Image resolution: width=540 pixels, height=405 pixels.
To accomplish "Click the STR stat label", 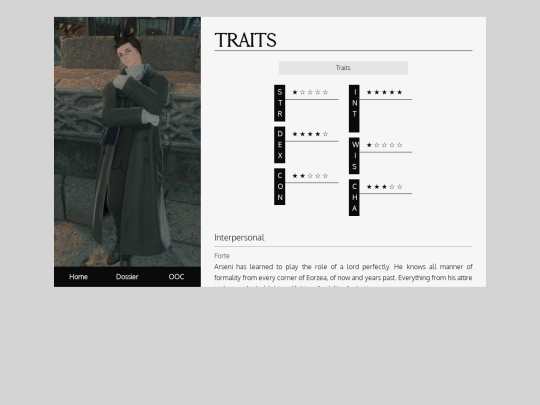I will tap(280, 103).
